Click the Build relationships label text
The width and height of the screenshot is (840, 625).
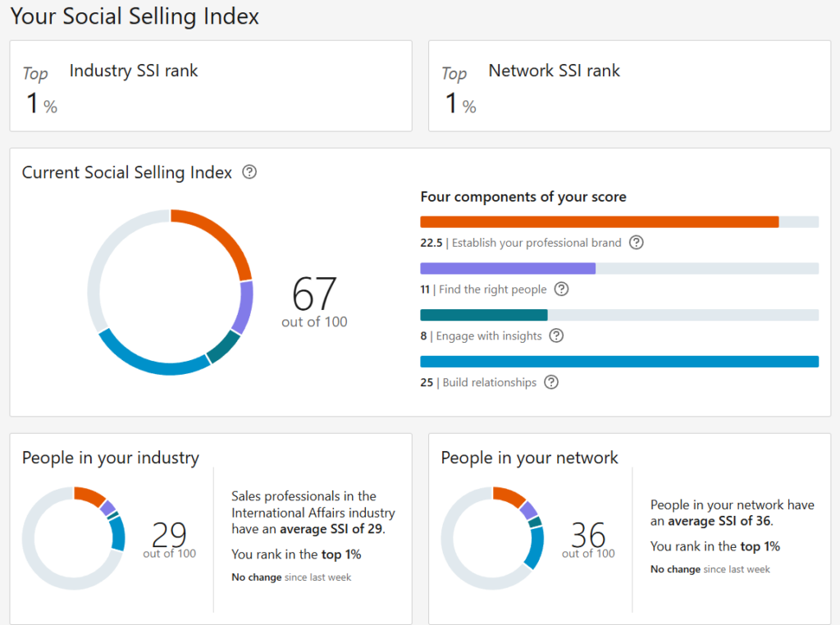pyautogui.click(x=489, y=382)
